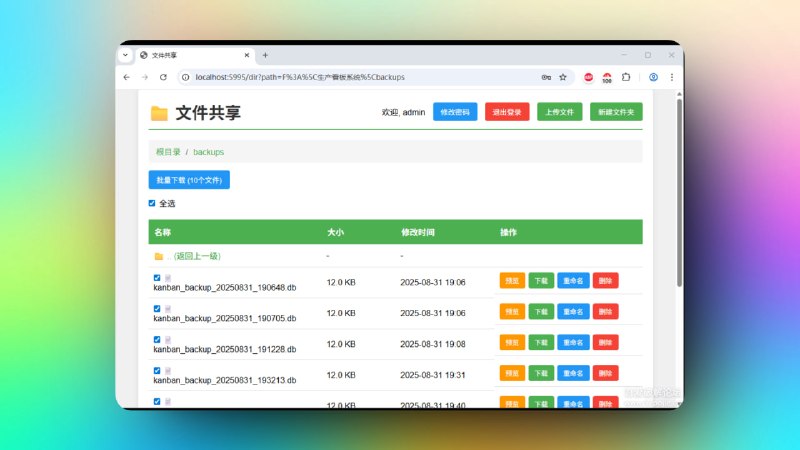Bookmark this page with the star icon
Screen dimensions: 800x450
tap(563, 77)
